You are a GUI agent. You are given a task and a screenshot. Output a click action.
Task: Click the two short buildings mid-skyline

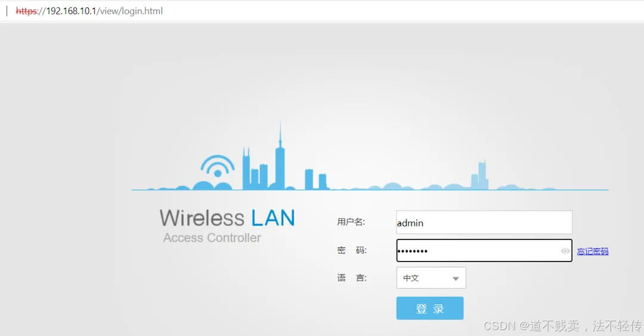coord(316,179)
